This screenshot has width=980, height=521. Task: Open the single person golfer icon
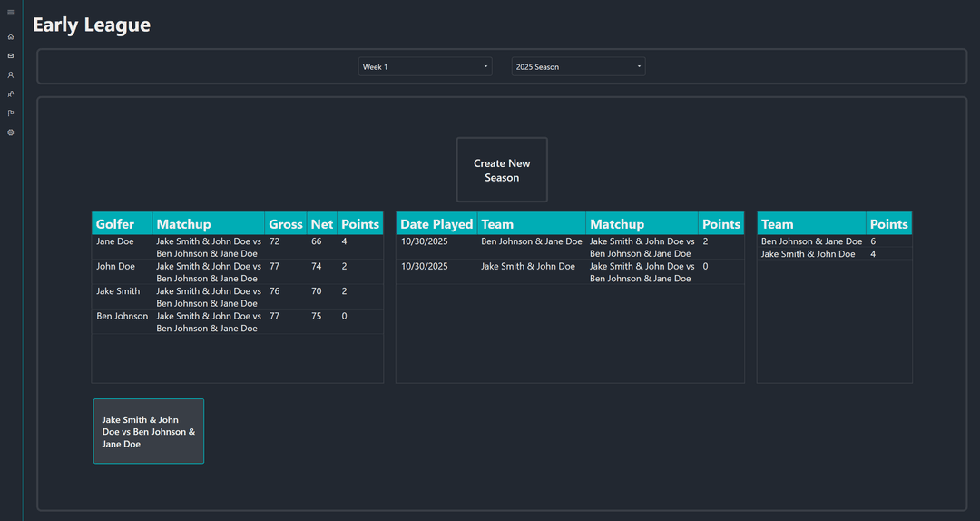pyautogui.click(x=11, y=75)
